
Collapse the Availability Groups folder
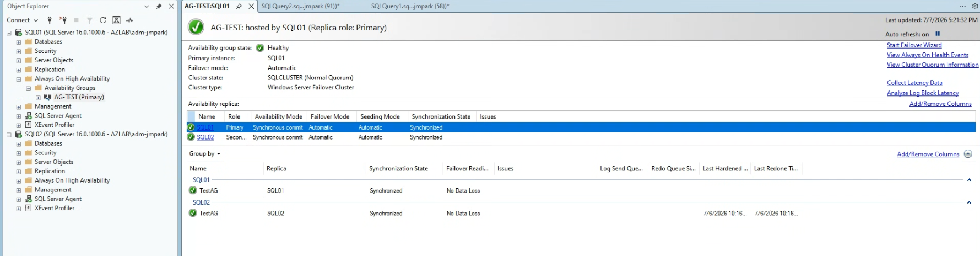tap(29, 88)
